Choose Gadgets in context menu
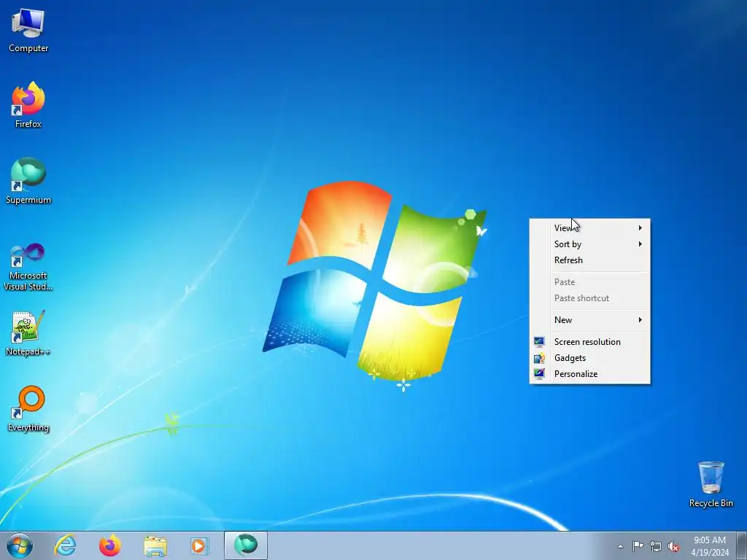Image resolution: width=747 pixels, height=560 pixels. tap(589, 358)
